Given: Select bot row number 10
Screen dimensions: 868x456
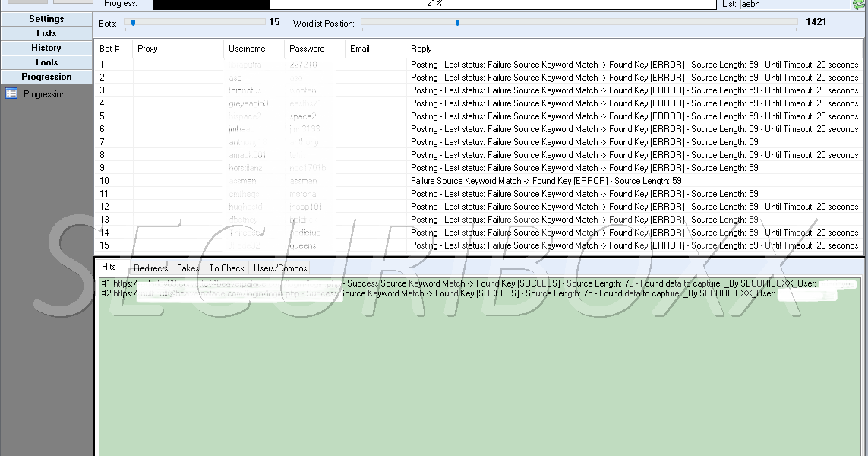Looking at the screenshot, I should [479, 181].
